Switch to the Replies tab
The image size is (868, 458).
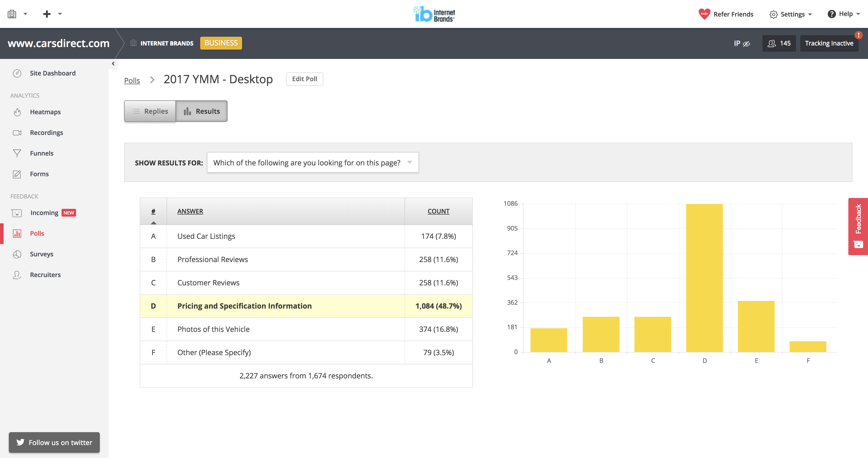tap(150, 111)
